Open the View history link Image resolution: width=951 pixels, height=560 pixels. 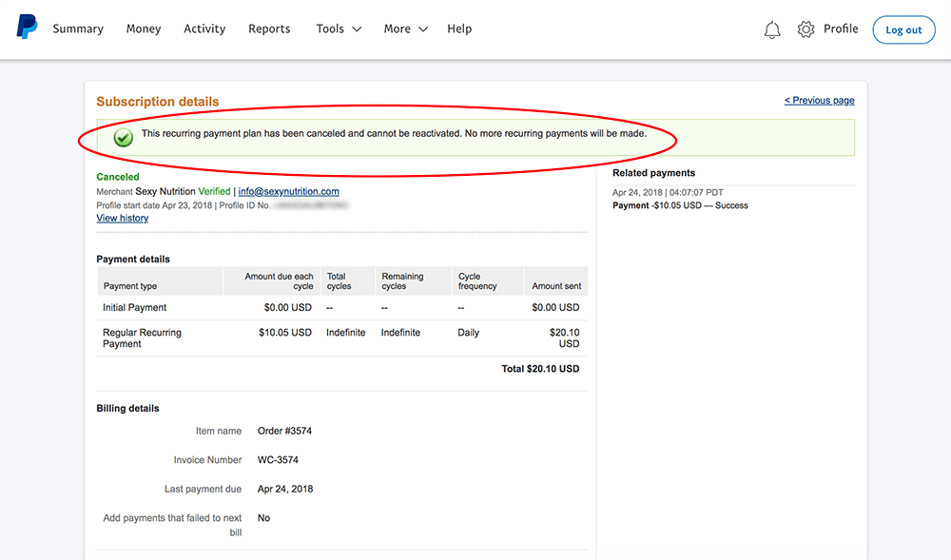pos(123,218)
